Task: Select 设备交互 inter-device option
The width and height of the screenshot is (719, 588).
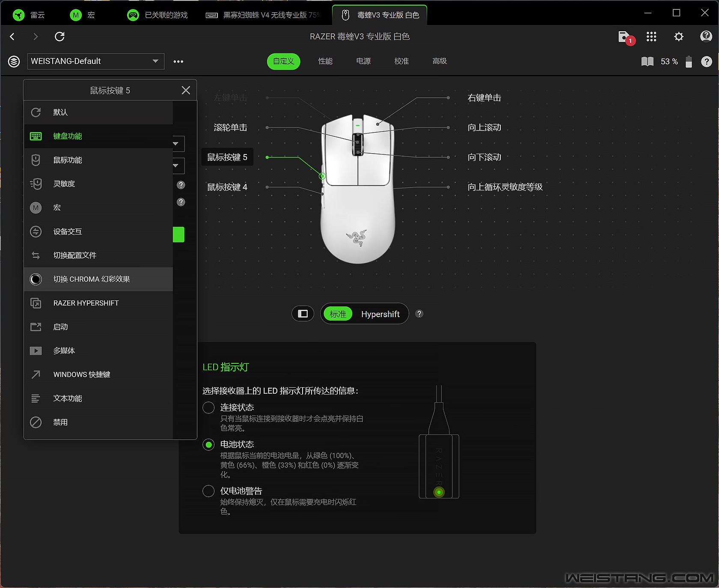Action: tap(98, 232)
